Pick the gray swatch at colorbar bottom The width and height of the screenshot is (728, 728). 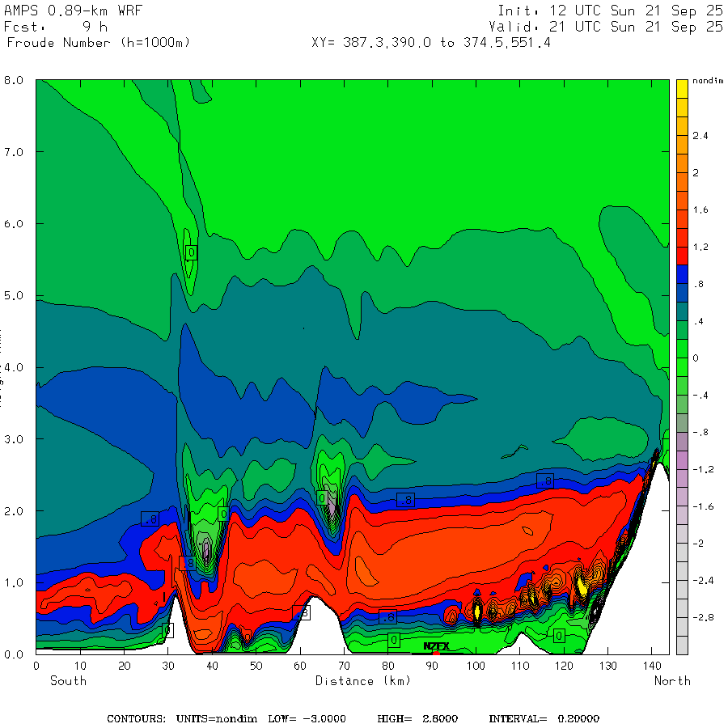[682, 645]
